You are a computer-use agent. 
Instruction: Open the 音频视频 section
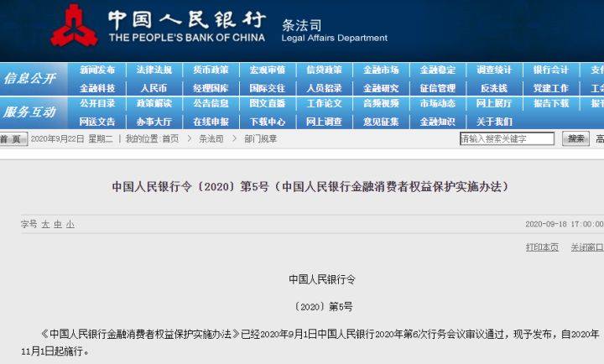tap(381, 103)
